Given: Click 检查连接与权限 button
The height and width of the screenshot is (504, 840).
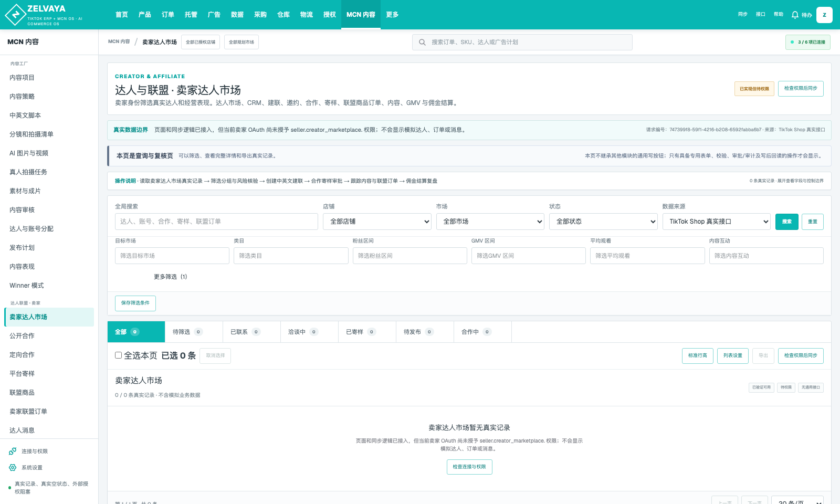Looking at the screenshot, I should tap(469, 467).
